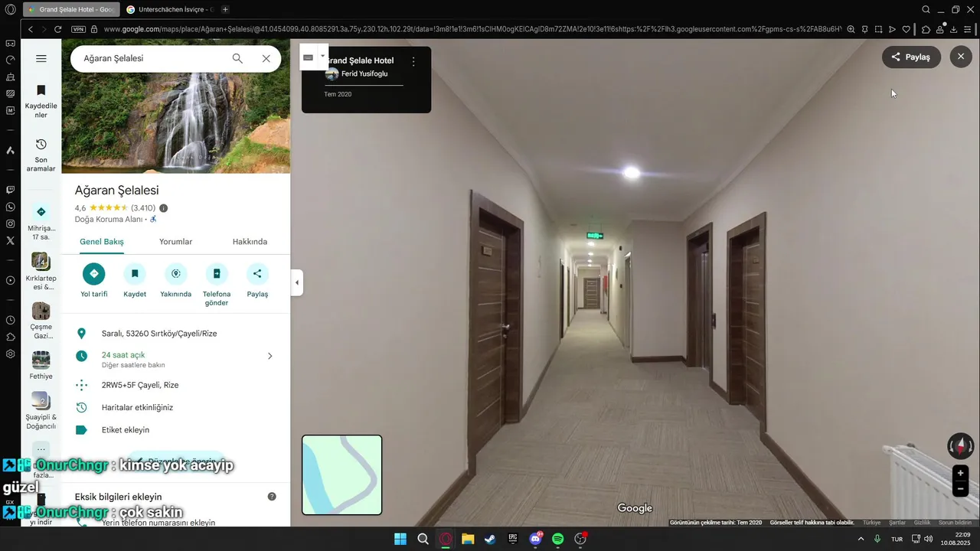Collapse the side panel with the arrow handle
This screenshot has width=980, height=551.
pyautogui.click(x=297, y=282)
